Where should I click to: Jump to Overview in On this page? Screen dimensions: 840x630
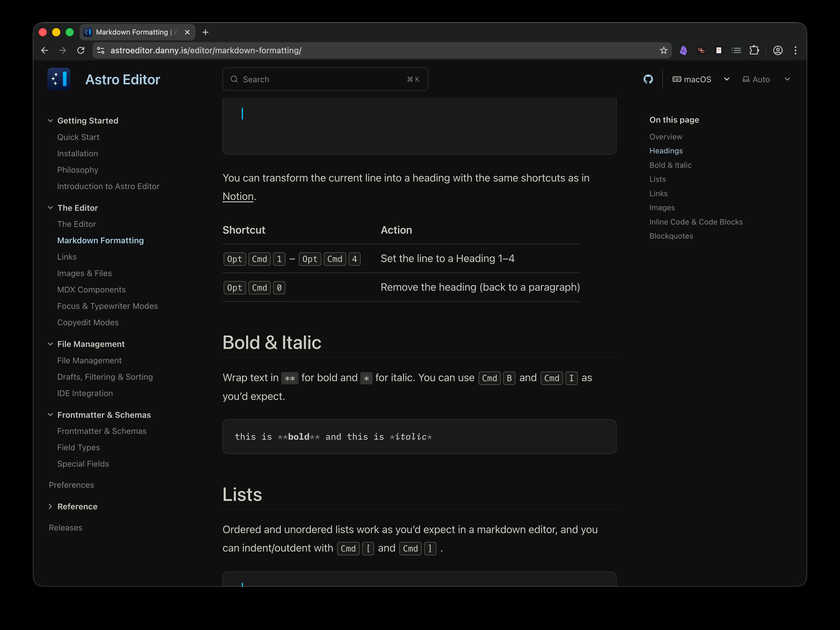[x=665, y=136]
